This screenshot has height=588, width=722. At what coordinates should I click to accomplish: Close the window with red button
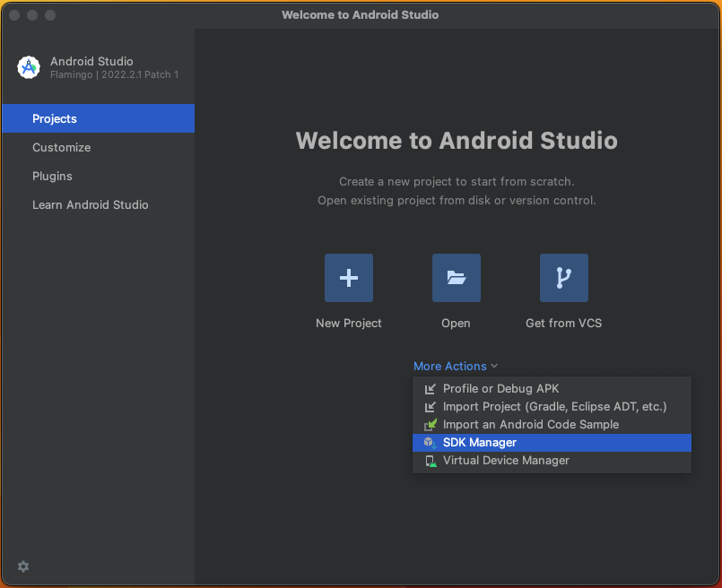pyautogui.click(x=14, y=15)
